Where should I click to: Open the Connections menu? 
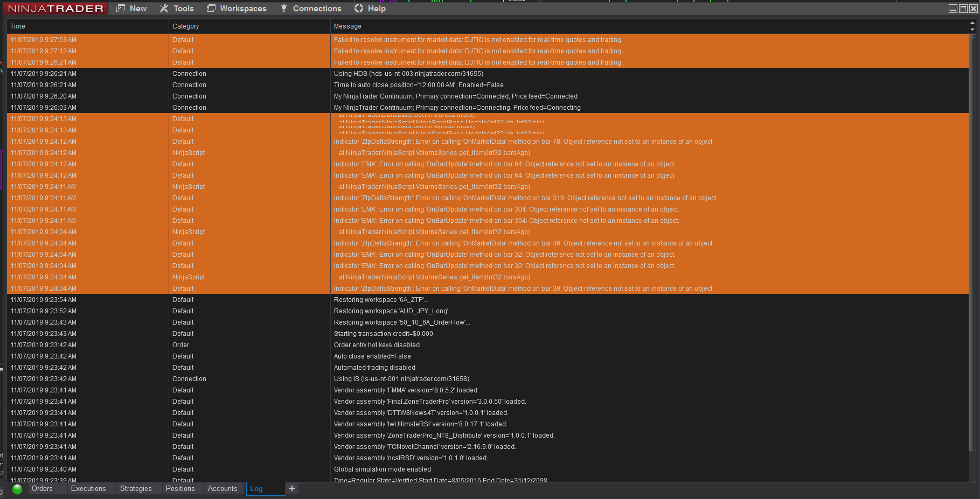click(311, 9)
